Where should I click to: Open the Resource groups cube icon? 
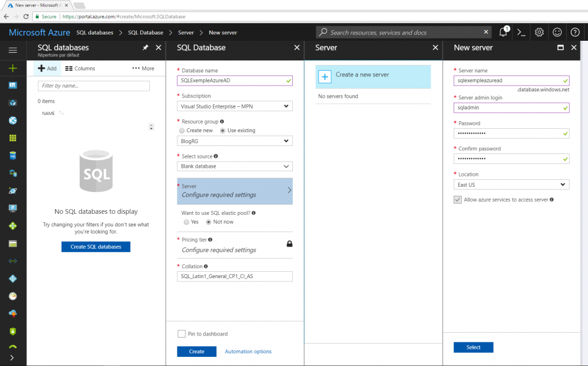pos(13,103)
